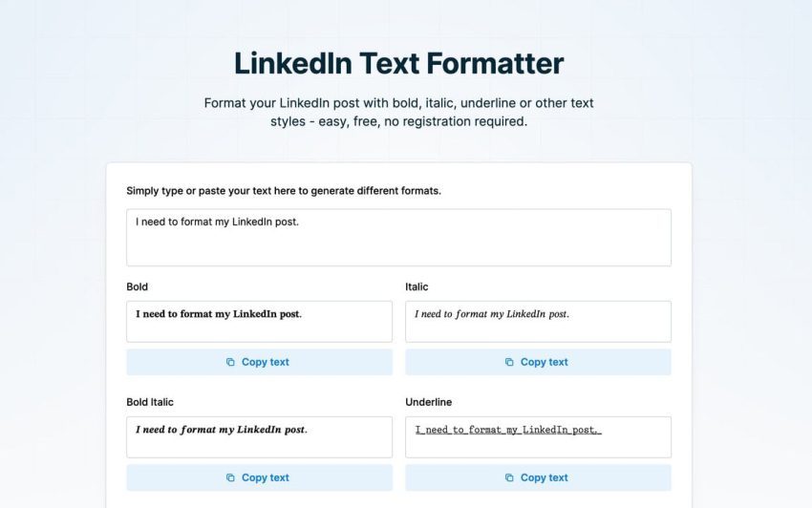Click the copy icon under the Bold Italic output
812x508 pixels.
pos(230,477)
